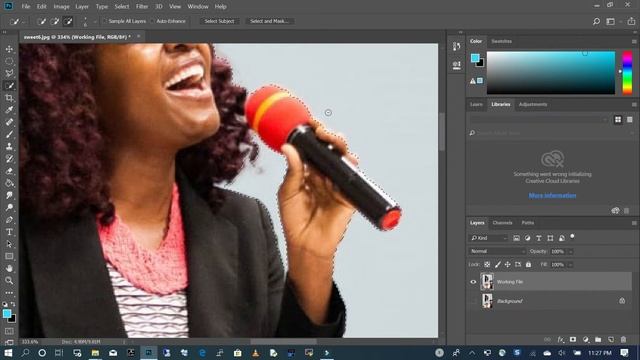Select the Healing Brush tool
The height and width of the screenshot is (360, 640).
pyautogui.click(x=9, y=122)
